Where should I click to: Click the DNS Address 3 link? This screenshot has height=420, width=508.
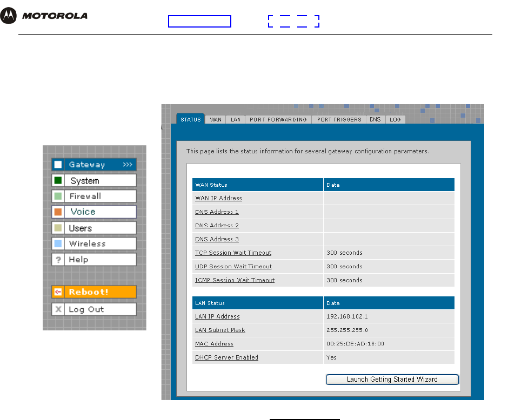217,239
